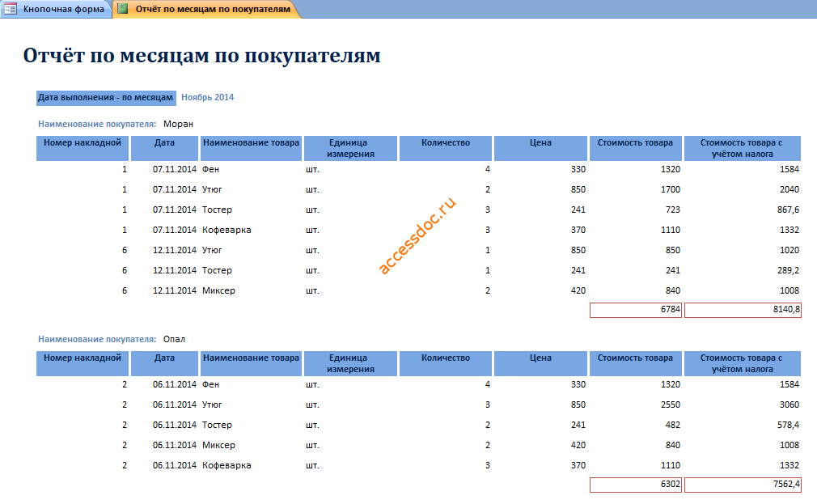Click Стоимость товара header in Опал table
This screenshot has width=817, height=504.
tap(636, 363)
